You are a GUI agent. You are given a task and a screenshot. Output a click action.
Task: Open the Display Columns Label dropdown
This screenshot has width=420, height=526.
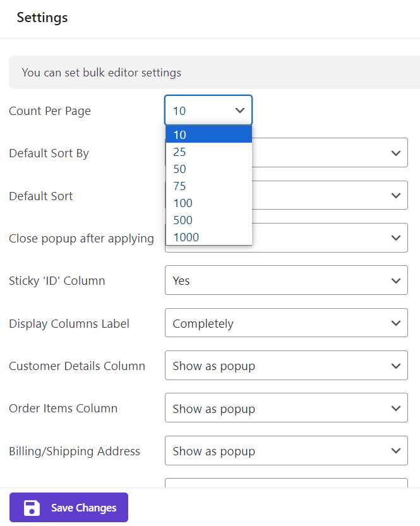pos(285,323)
